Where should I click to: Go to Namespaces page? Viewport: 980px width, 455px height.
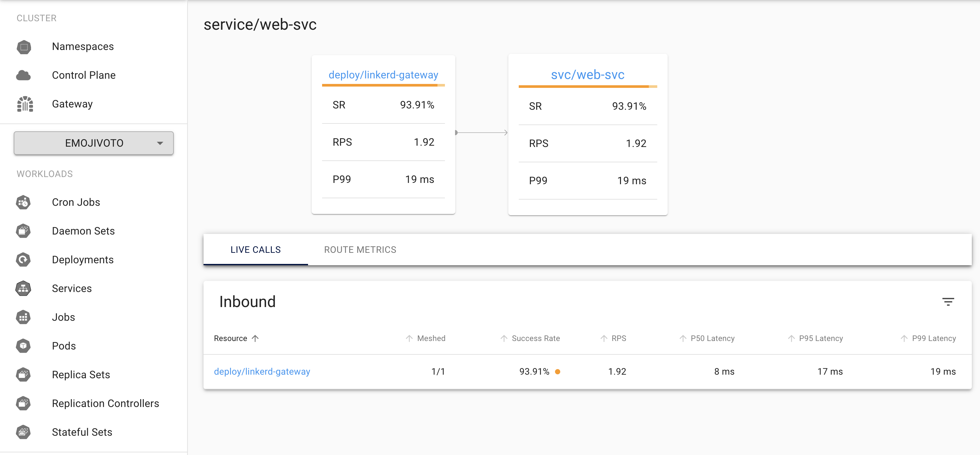tap(83, 47)
